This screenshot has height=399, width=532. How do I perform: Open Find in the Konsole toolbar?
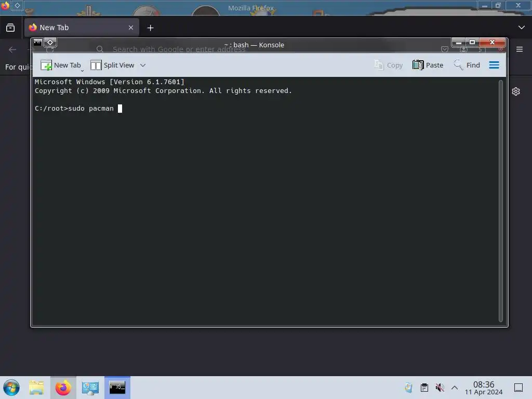(x=467, y=65)
